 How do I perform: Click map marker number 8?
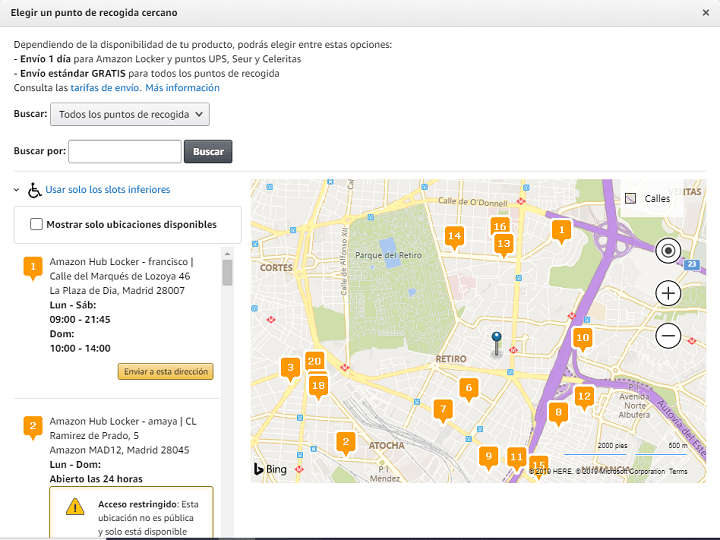(x=558, y=413)
